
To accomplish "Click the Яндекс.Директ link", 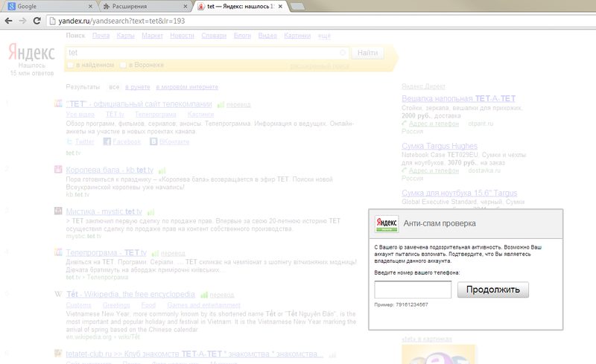I will point(423,86).
